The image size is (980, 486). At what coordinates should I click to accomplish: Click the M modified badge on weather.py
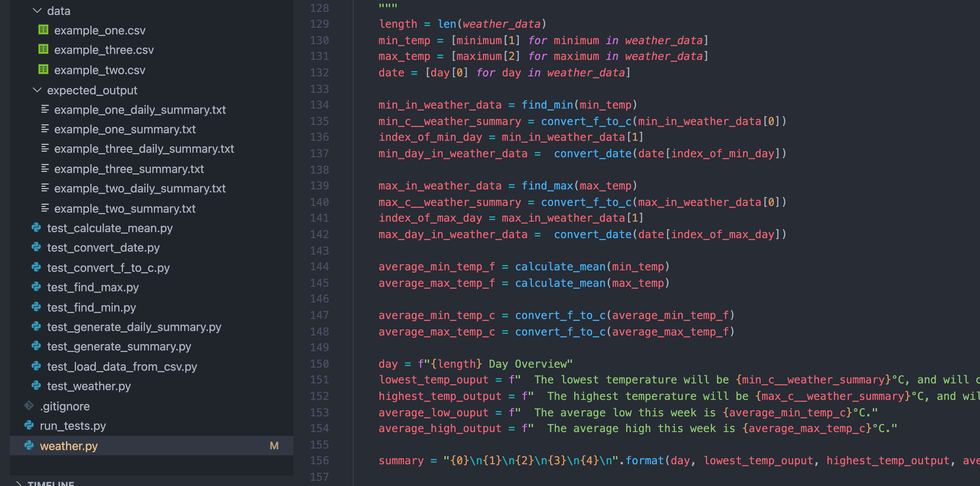click(x=274, y=446)
